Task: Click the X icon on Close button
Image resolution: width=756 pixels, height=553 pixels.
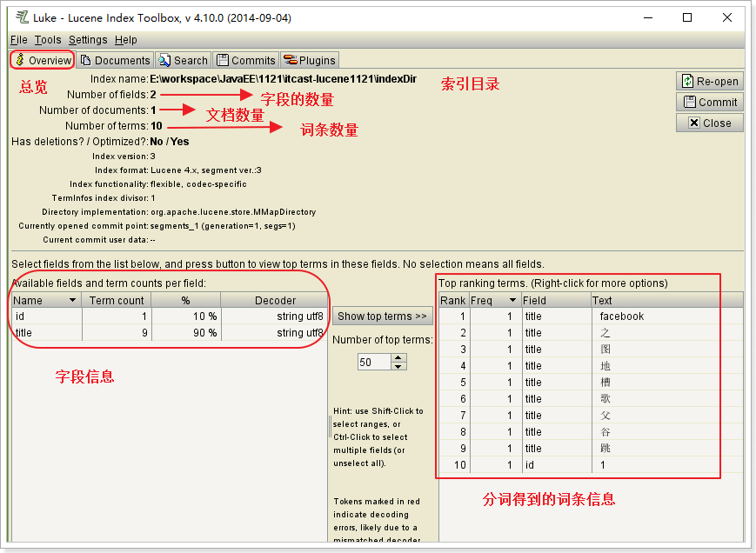Action: point(693,123)
